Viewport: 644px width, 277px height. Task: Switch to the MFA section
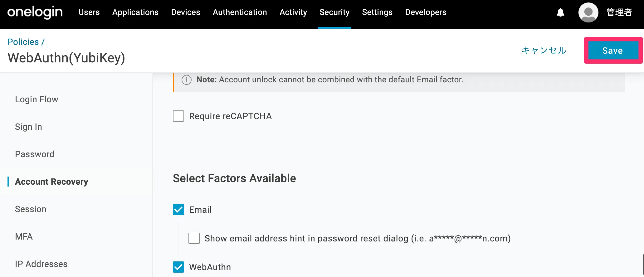[24, 236]
